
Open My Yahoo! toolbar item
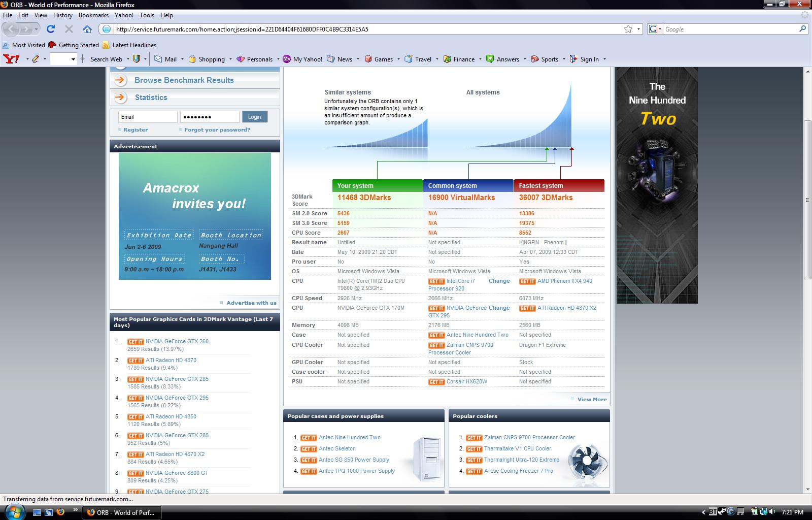tap(302, 59)
